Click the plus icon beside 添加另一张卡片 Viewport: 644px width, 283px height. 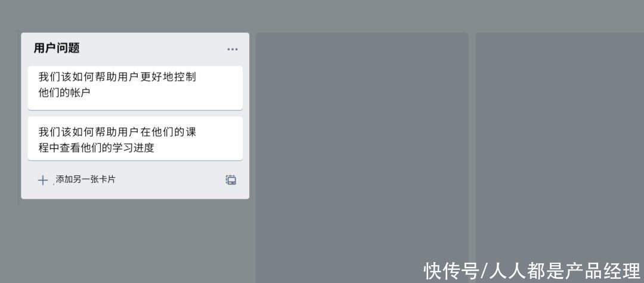tap(43, 180)
